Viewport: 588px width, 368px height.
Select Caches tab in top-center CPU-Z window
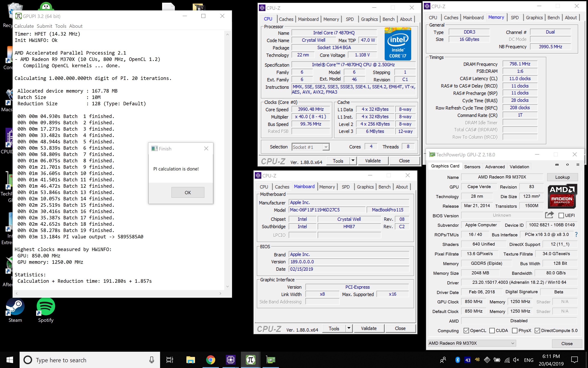[286, 19]
